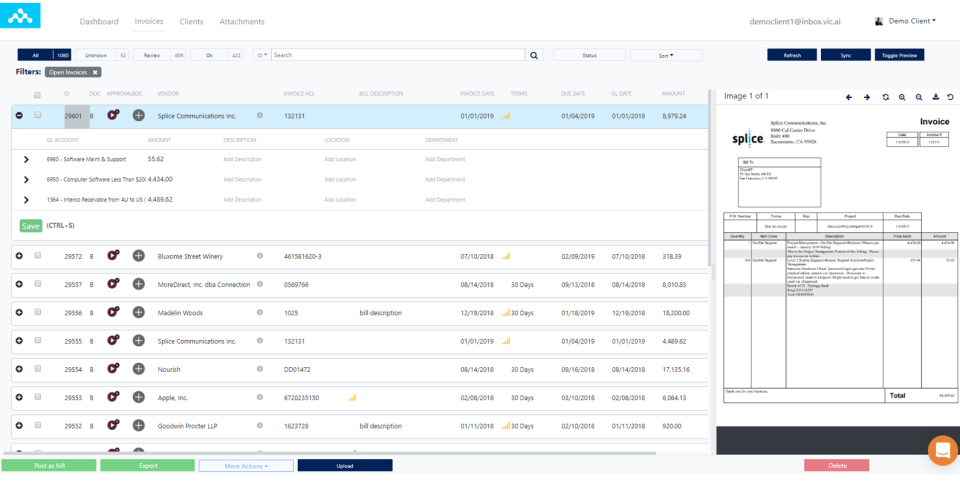
Task: Download the invoice preview image
Action: 936,97
